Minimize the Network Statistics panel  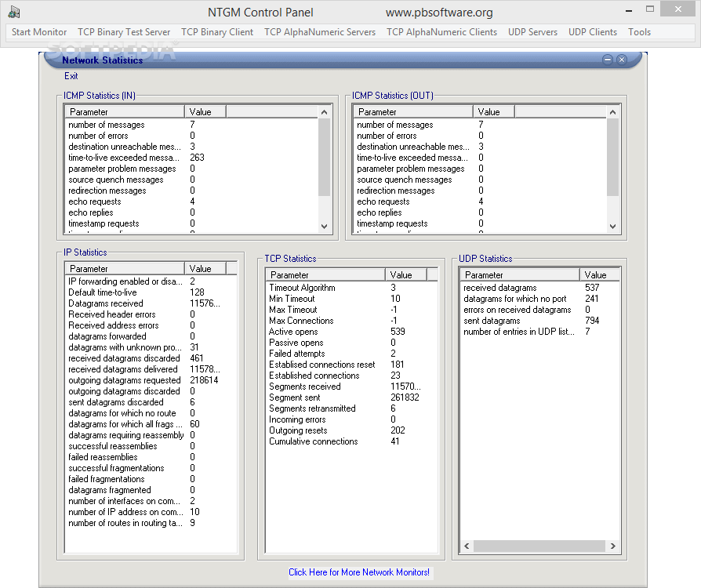[607, 60]
